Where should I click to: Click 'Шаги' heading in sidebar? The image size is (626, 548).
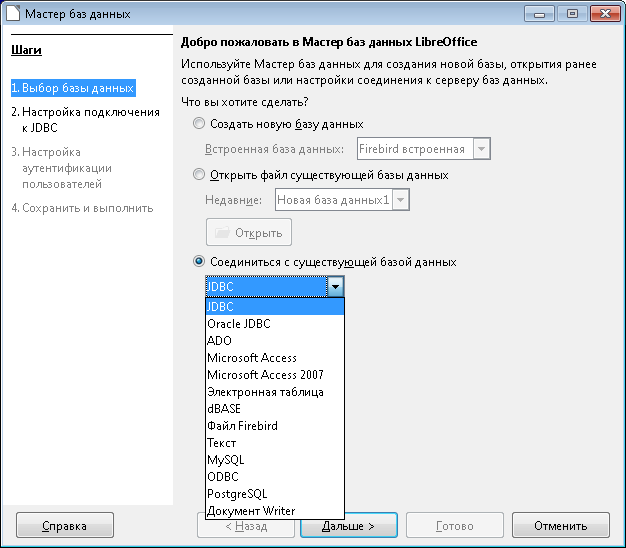click(26, 50)
